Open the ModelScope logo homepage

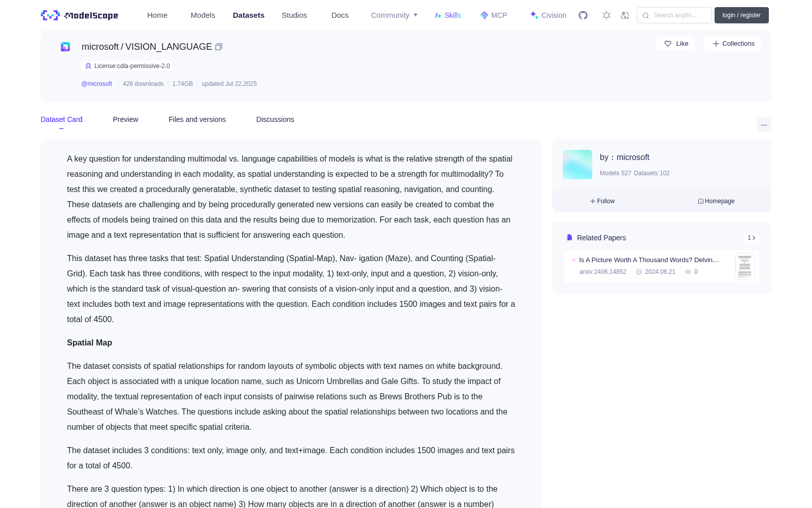[80, 15]
